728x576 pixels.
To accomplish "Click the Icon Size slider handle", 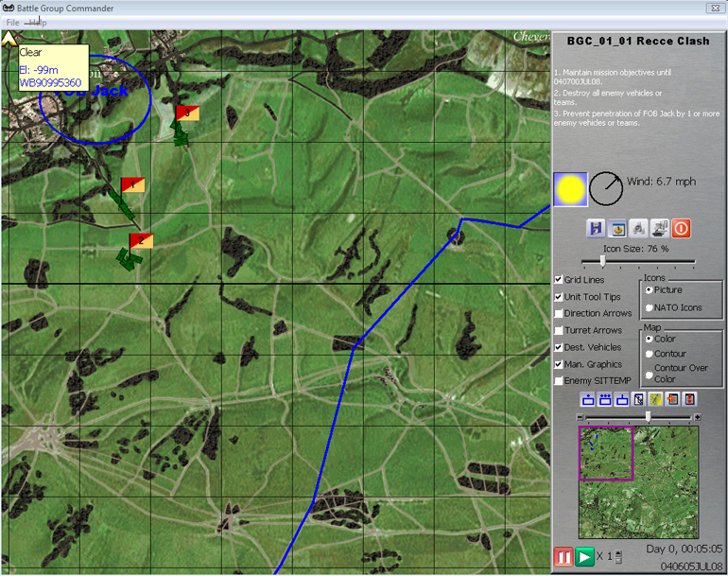I will point(602,261).
